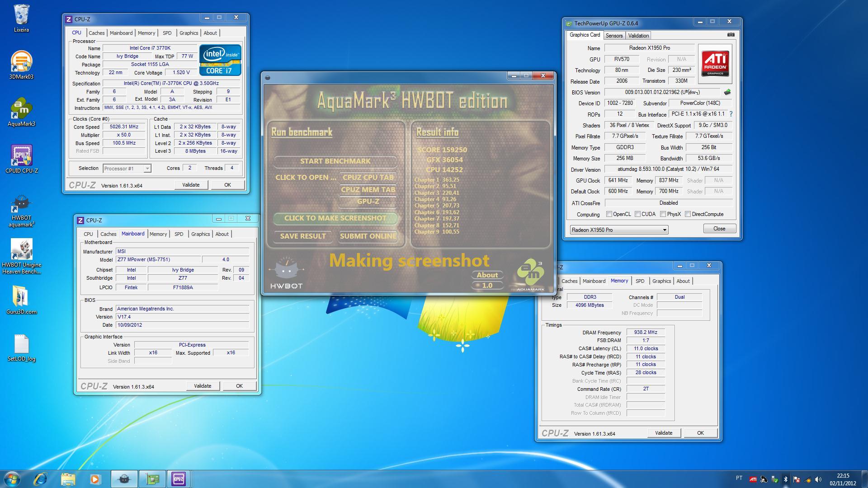This screenshot has height=488, width=868.
Task: Open the volume speaker tray icon
Action: (818, 479)
